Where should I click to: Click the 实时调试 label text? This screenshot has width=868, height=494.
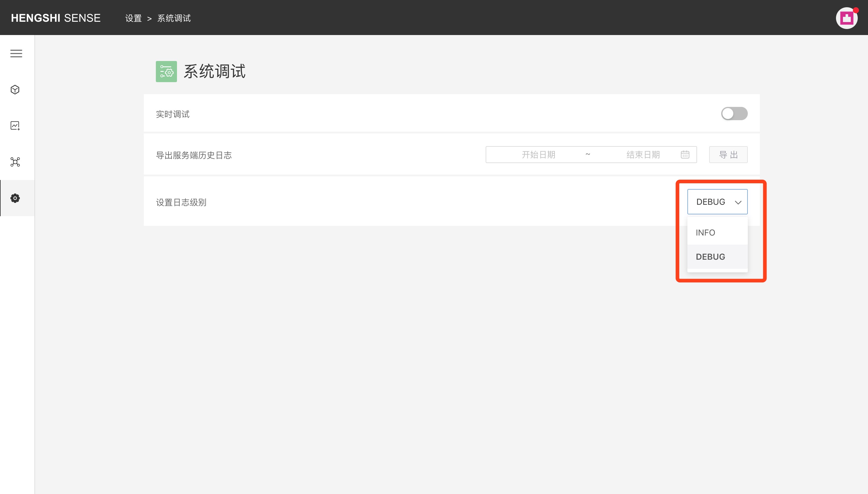pyautogui.click(x=173, y=114)
